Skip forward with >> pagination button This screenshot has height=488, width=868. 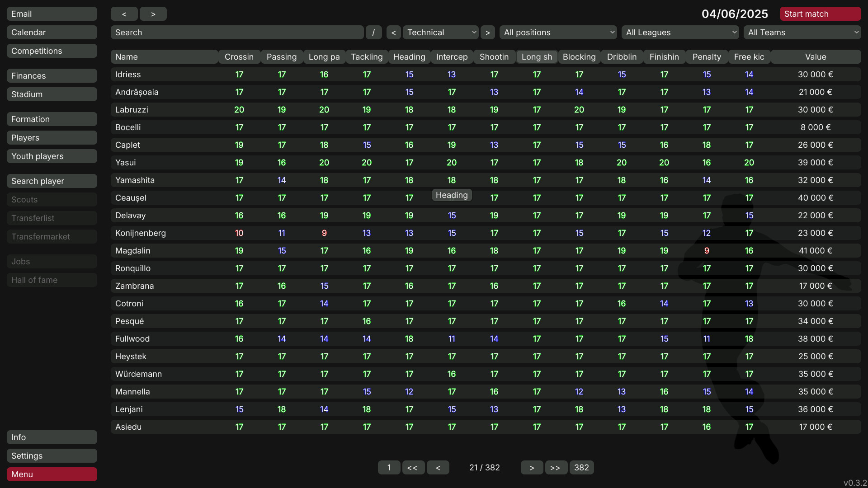click(x=556, y=468)
